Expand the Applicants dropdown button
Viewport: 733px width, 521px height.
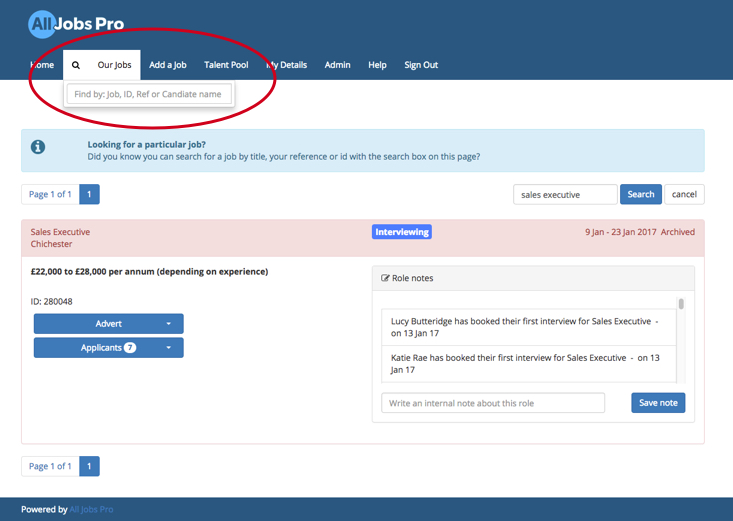pyautogui.click(x=108, y=347)
